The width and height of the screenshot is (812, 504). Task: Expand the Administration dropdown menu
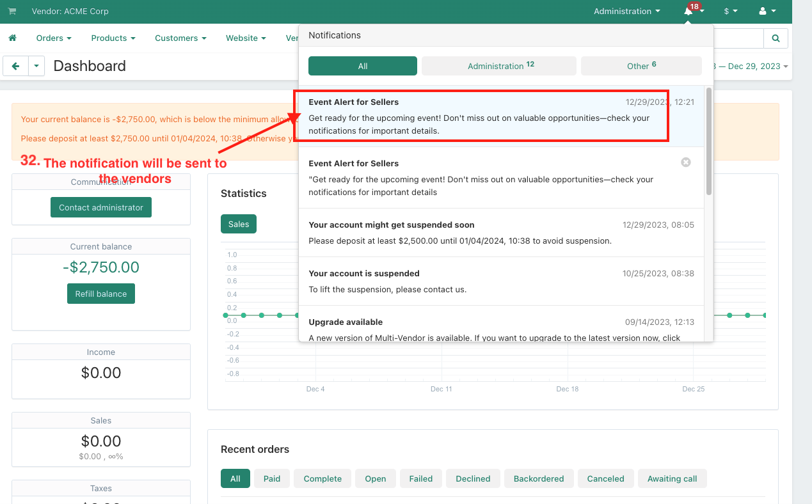626,12
